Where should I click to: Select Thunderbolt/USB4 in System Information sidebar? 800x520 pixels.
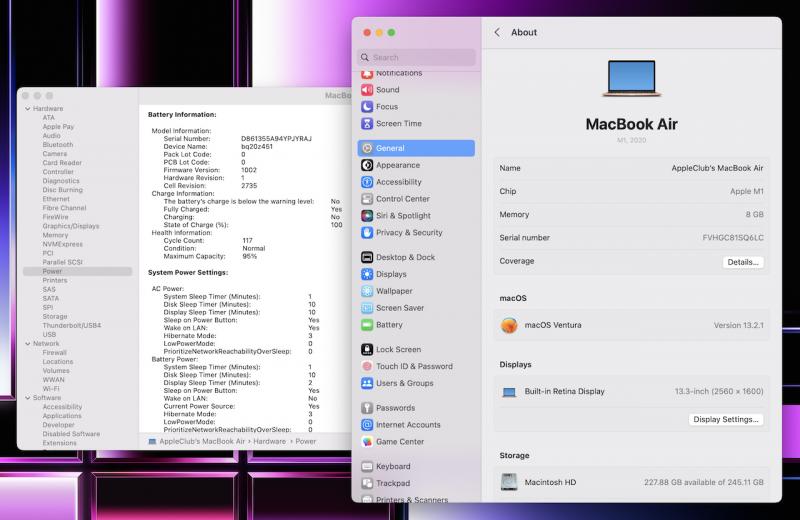71,325
